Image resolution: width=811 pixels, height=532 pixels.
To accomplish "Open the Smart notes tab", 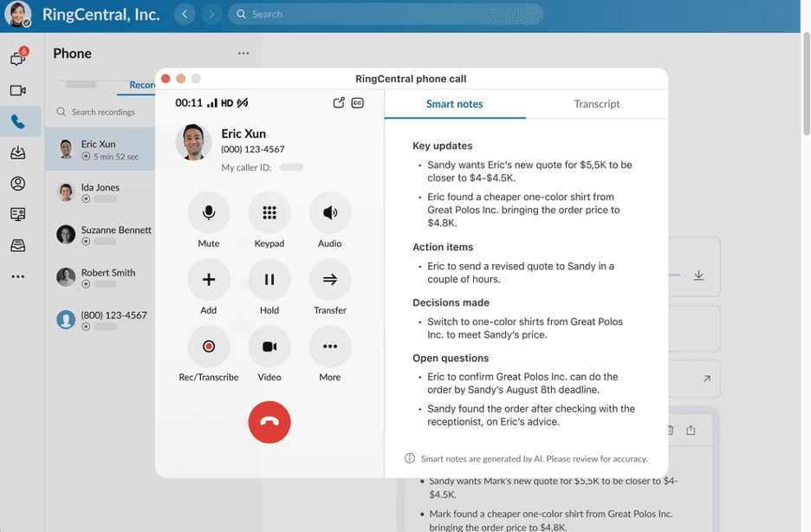I will click(x=454, y=104).
